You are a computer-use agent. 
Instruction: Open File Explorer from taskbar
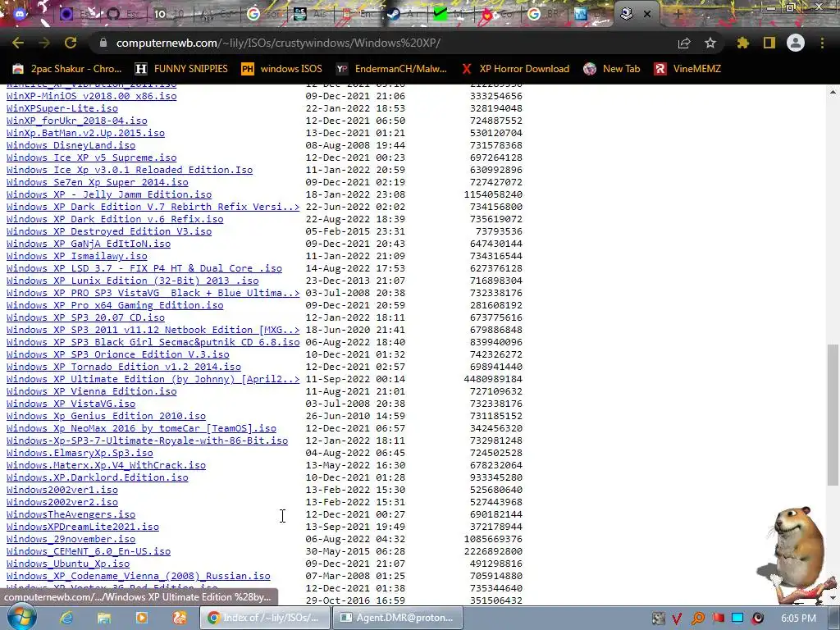pos(104,618)
